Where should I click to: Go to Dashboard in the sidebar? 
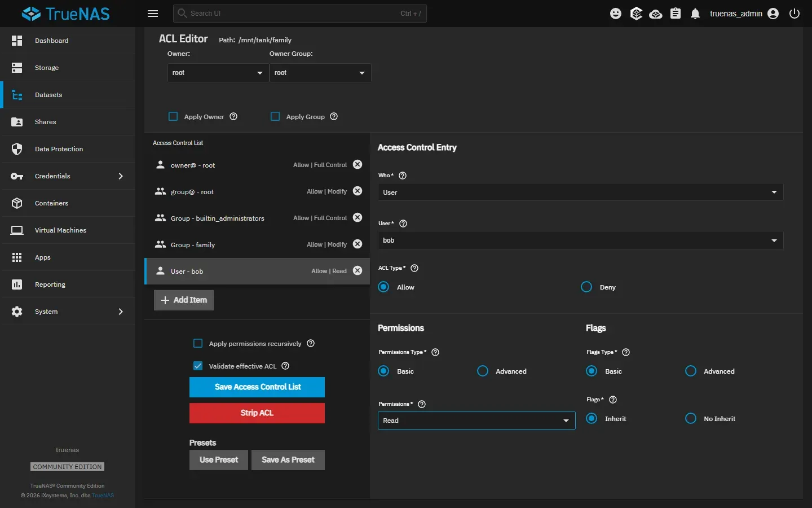click(68, 41)
